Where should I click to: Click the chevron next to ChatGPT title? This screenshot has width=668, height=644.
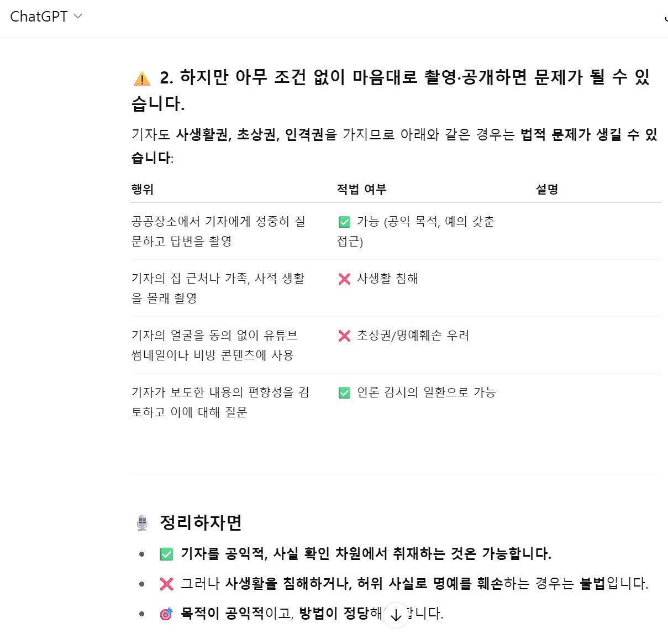click(x=78, y=17)
